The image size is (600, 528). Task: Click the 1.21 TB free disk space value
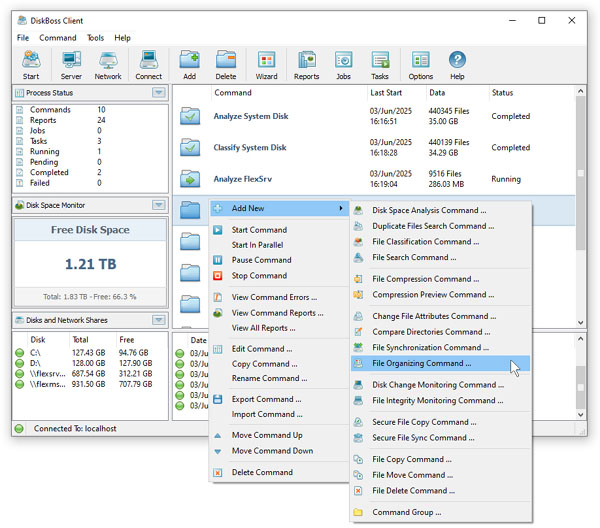[90, 264]
